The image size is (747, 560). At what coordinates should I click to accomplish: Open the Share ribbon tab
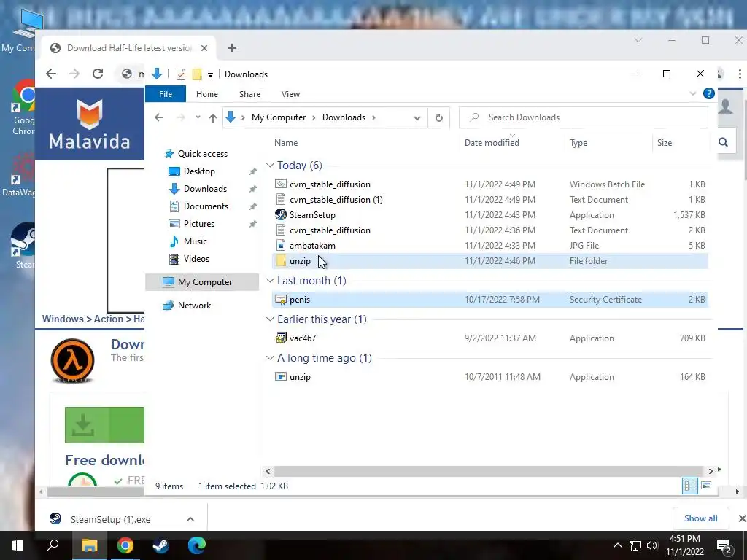click(x=249, y=94)
